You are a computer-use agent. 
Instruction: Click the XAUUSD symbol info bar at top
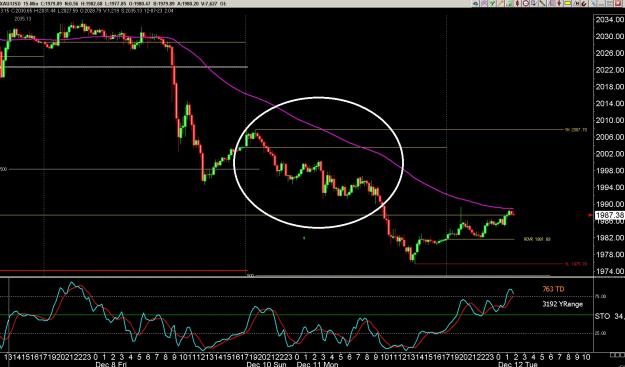click(114, 4)
